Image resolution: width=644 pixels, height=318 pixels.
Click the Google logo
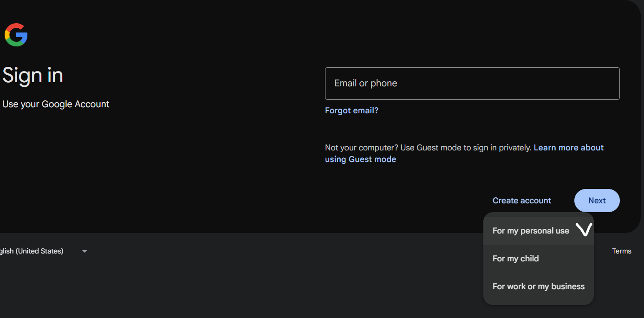point(16,35)
